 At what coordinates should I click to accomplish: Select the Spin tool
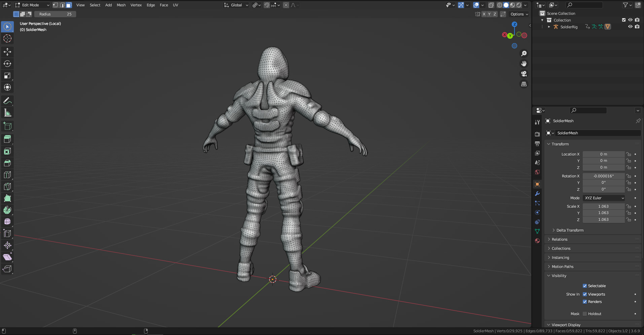(7, 210)
